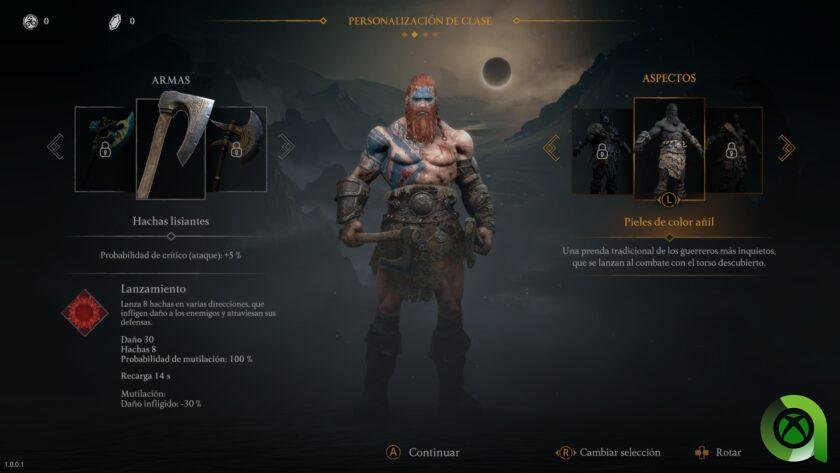840x473 pixels.
Task: Show next aspect with right gold chevron
Action: (x=786, y=148)
